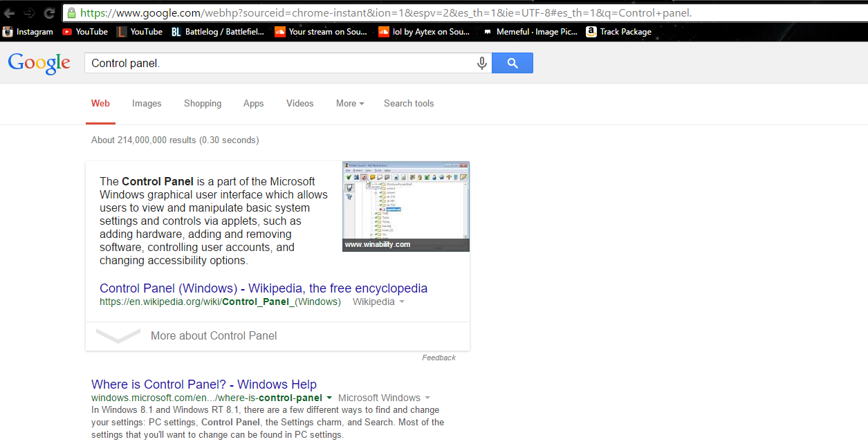Switch to Shopping results tab
Screen dimensions: 868x444
[x=203, y=104]
